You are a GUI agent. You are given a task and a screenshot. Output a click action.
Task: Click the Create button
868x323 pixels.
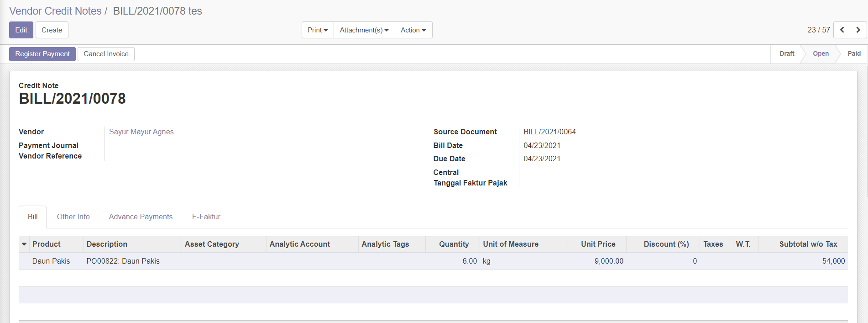52,30
